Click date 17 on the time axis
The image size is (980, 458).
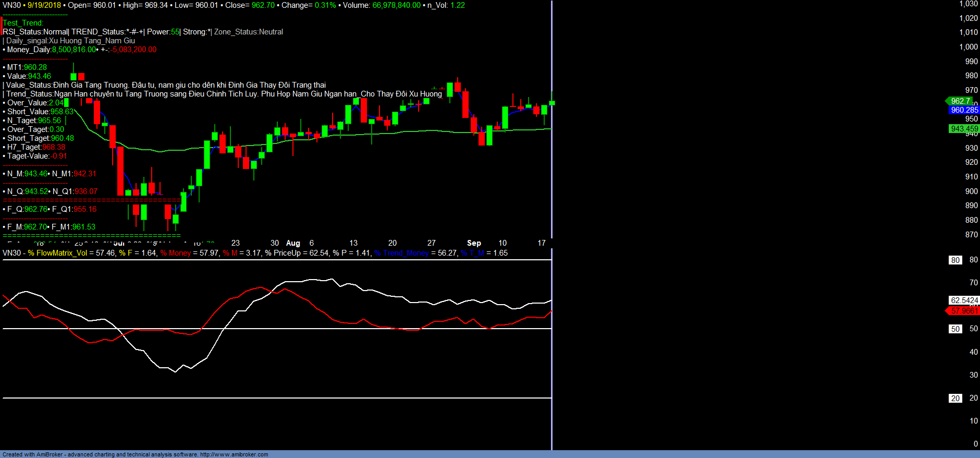(x=542, y=243)
